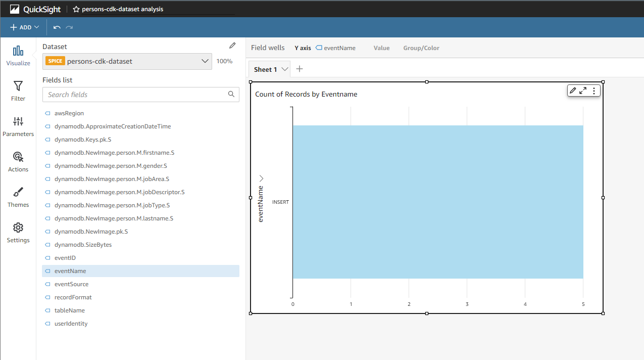644x360 pixels.
Task: Open the Actions panel
Action: (x=18, y=157)
